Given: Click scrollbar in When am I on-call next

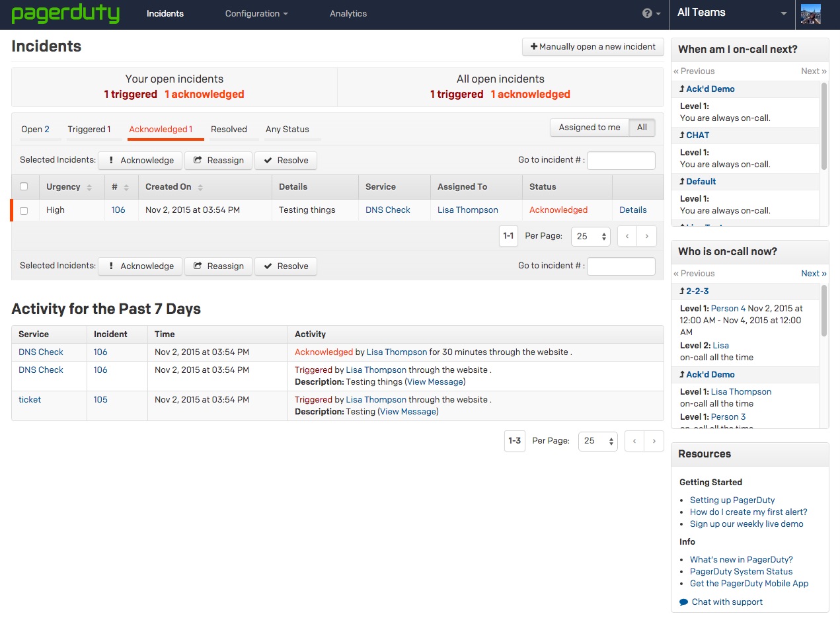Looking at the screenshot, I should pyautogui.click(x=823, y=126).
